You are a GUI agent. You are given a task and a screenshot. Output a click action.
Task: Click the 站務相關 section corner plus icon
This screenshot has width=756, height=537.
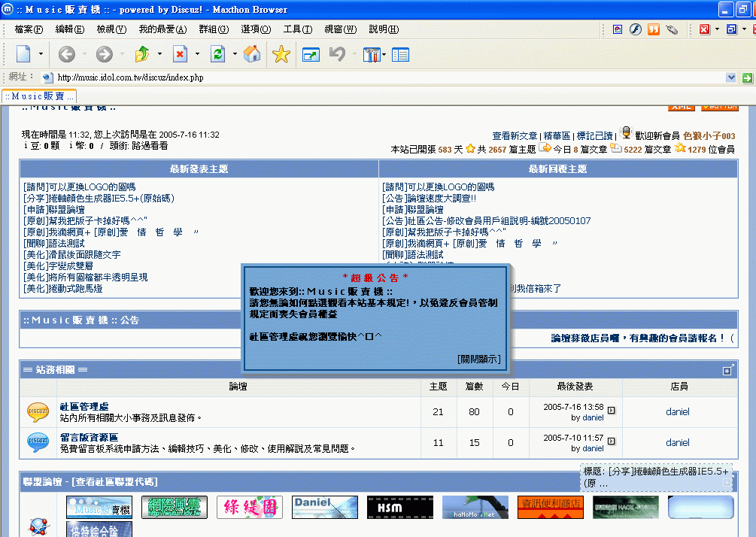[728, 370]
